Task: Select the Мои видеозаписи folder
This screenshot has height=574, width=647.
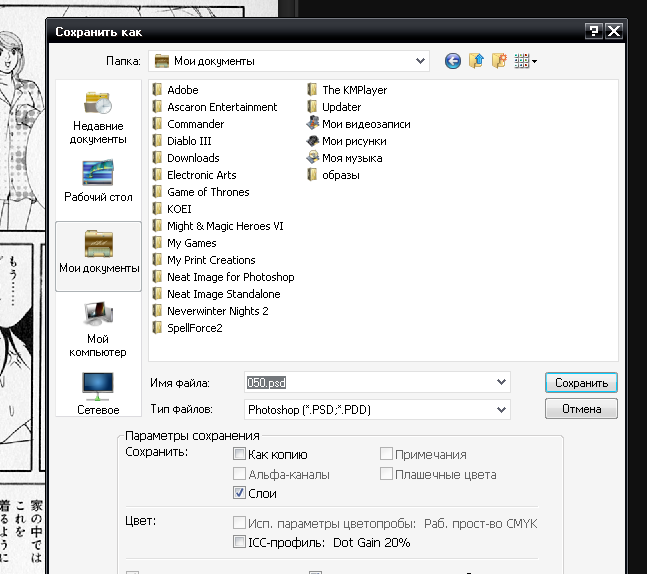Action: (359, 124)
